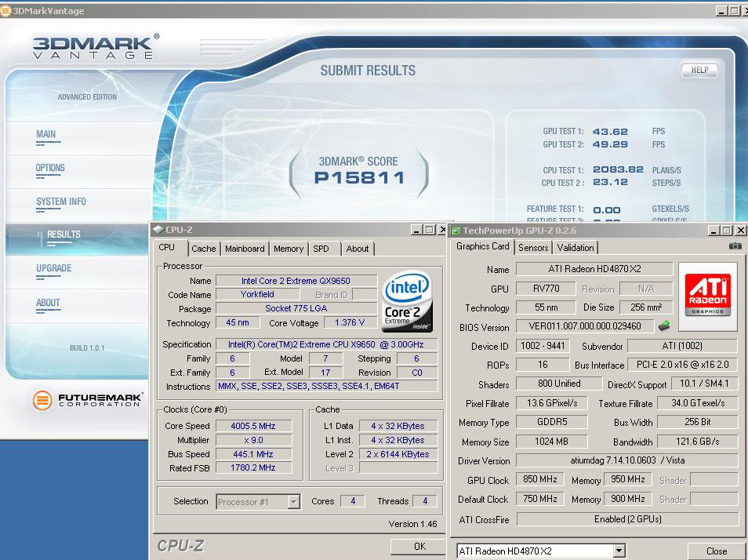Expand the ATI Radeon HD4870 X2 dropdown
The width and height of the screenshot is (748, 560).
point(619,551)
